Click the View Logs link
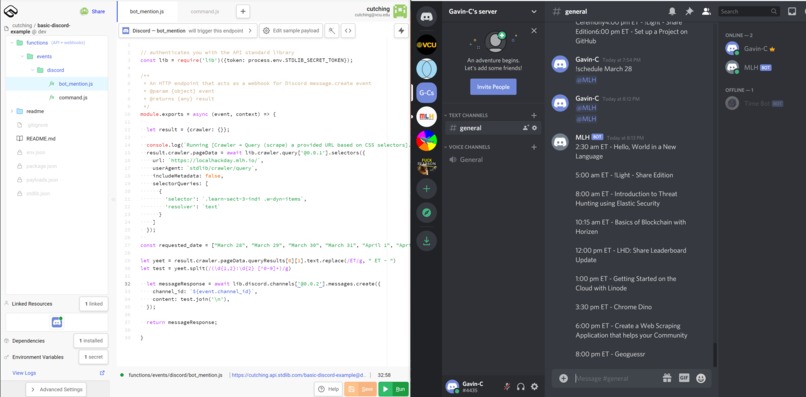This screenshot has width=806, height=397. point(24,373)
